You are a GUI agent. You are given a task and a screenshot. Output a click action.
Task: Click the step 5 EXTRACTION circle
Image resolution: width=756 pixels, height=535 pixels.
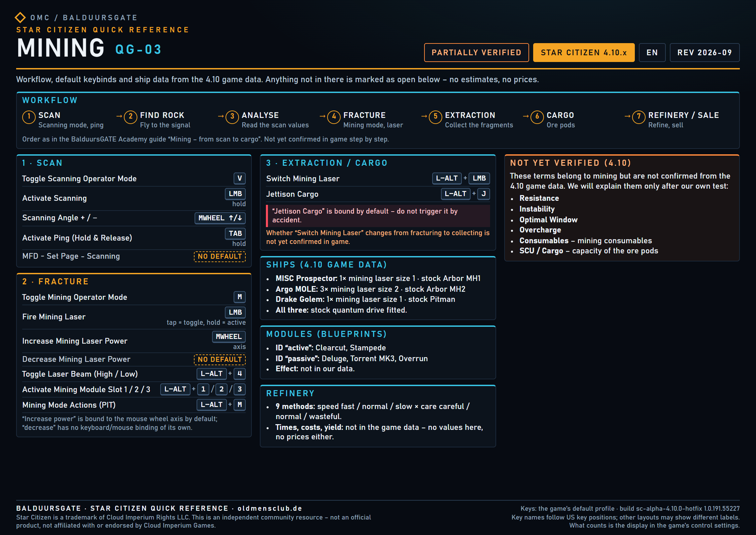point(436,117)
